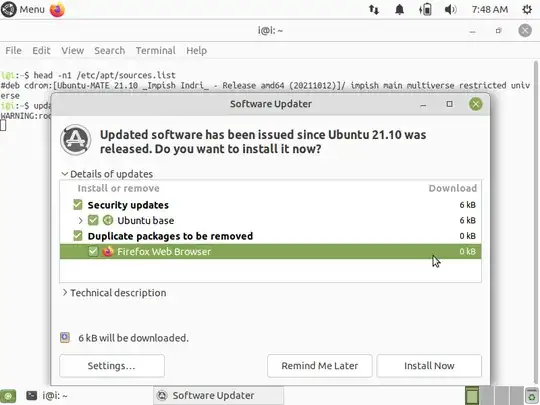Select the Ubuntu base row text
The image size is (540, 405).
pyautogui.click(x=146, y=220)
